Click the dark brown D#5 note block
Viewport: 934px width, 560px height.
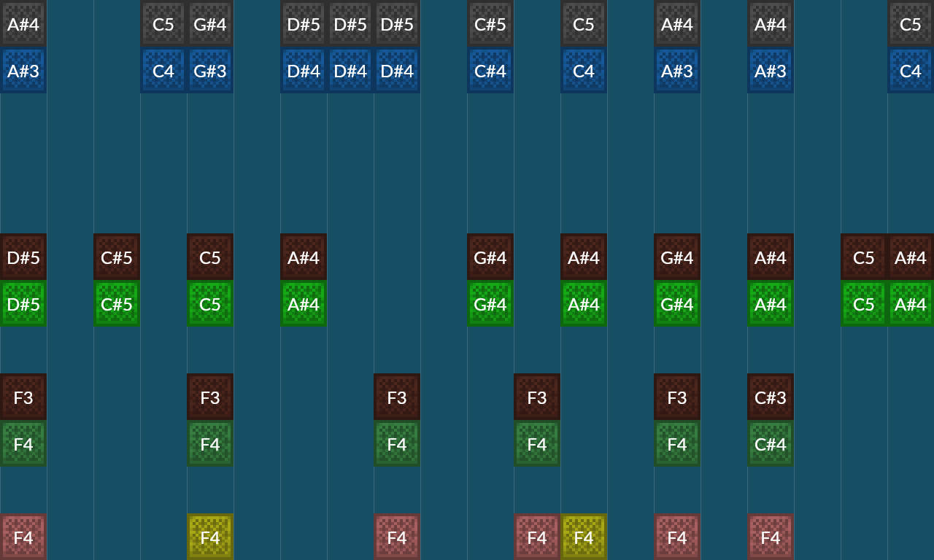tap(23, 257)
